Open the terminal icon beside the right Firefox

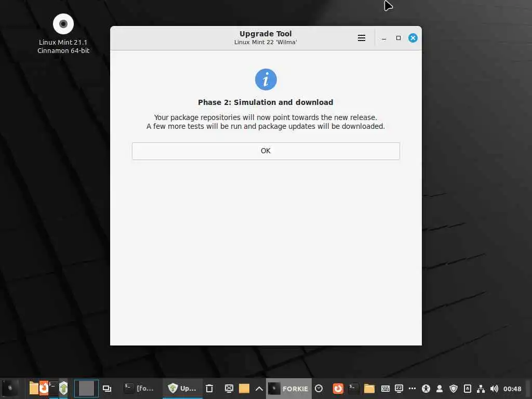(353, 389)
